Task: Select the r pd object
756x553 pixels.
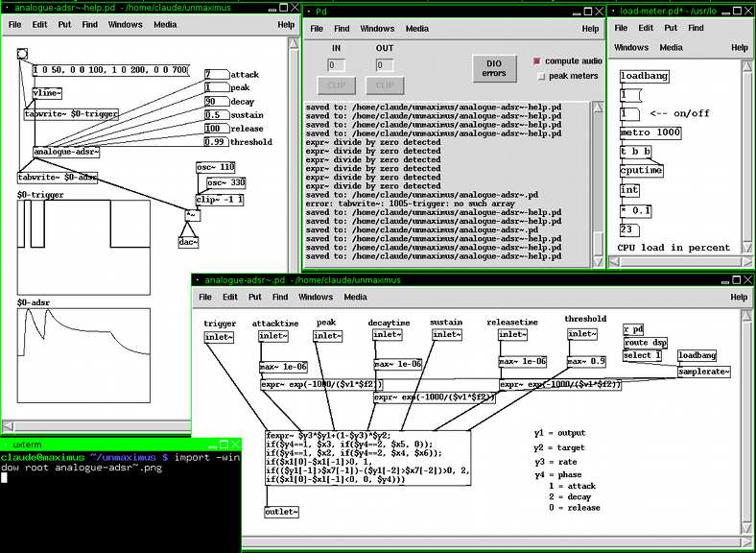Action: click(x=633, y=329)
